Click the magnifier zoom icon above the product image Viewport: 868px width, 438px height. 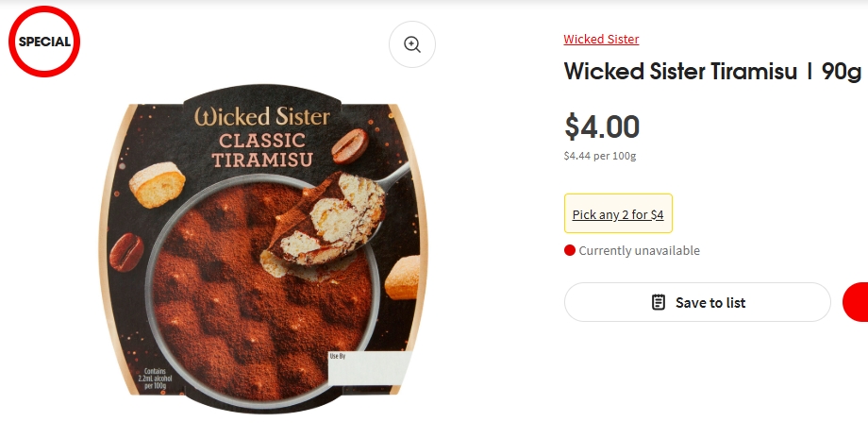point(412,44)
